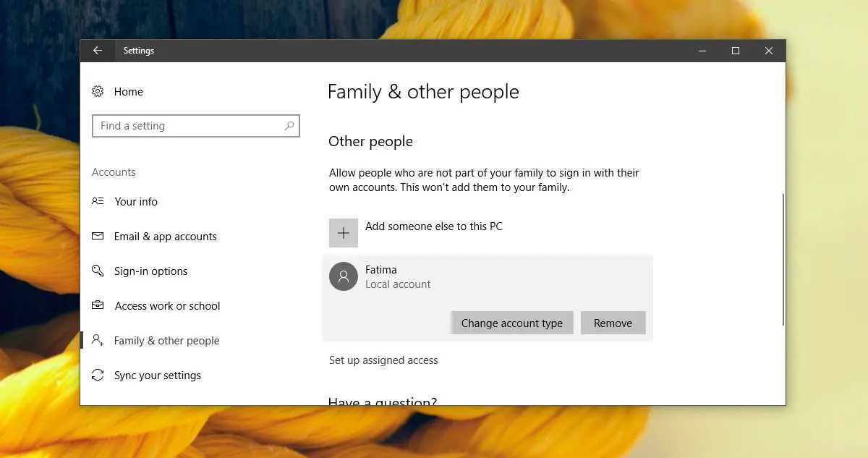This screenshot has height=458, width=868.
Task: Click Change account type button
Action: click(512, 323)
